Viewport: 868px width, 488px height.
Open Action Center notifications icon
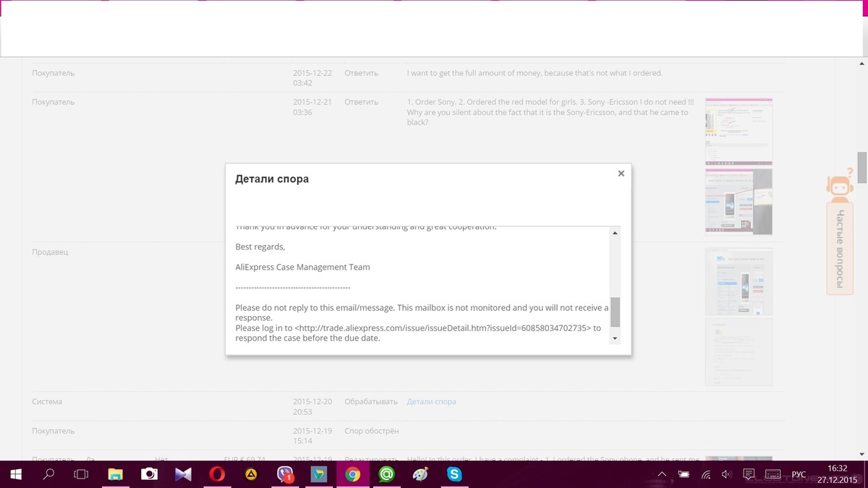[749, 475]
